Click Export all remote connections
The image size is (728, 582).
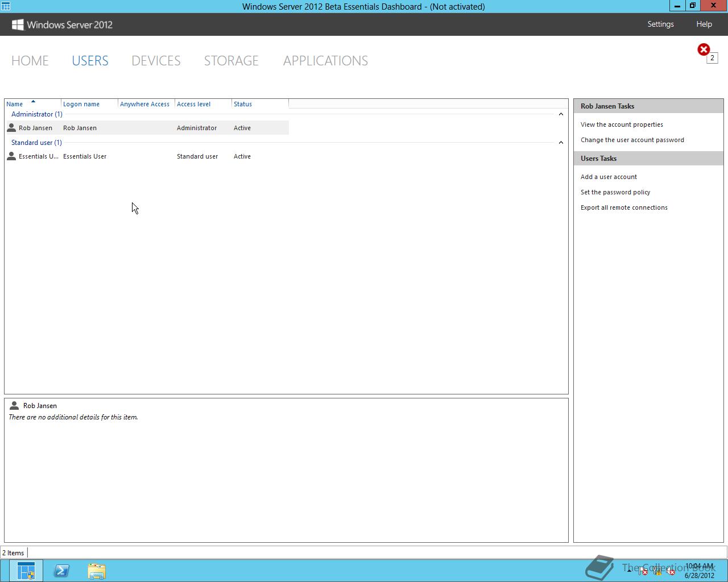[x=624, y=207]
